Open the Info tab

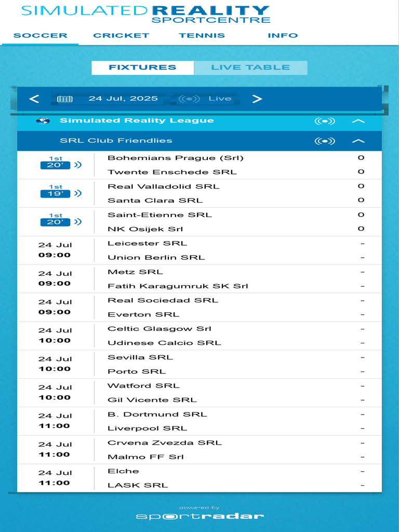click(283, 36)
